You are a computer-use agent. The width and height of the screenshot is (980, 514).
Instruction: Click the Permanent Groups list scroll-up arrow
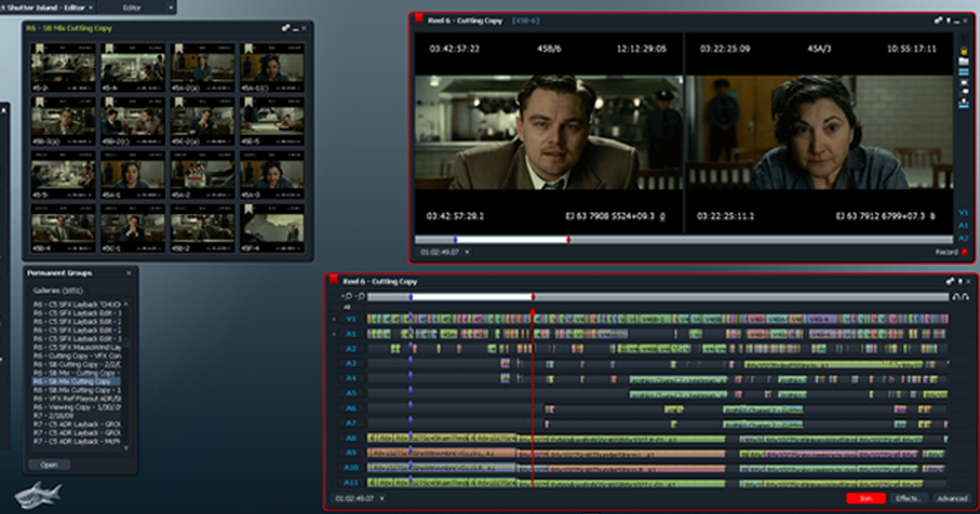[x=126, y=305]
